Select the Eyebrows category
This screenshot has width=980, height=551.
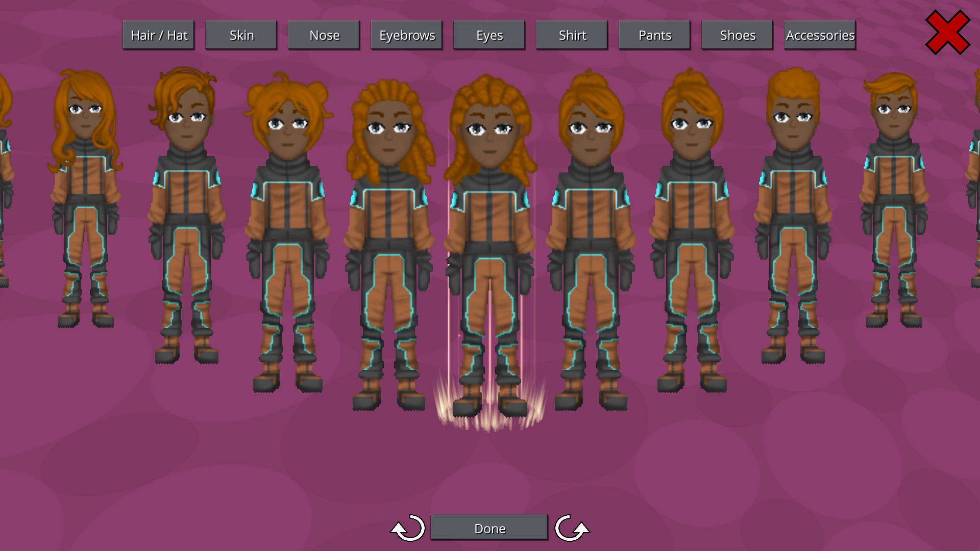point(406,35)
